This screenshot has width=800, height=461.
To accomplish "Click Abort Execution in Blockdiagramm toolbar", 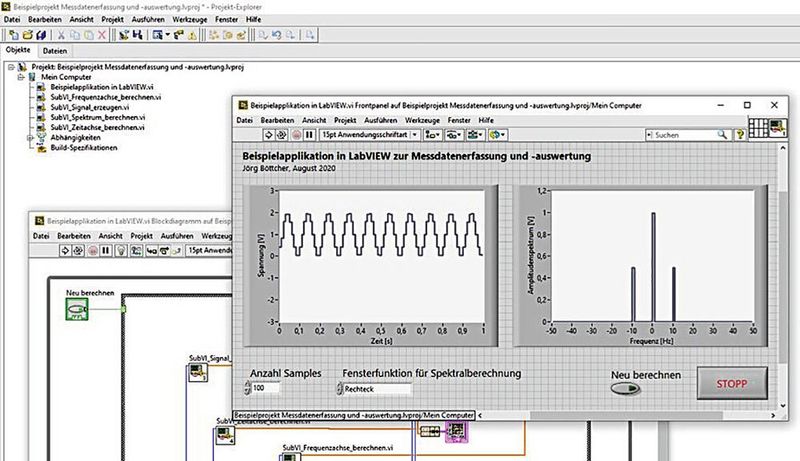I will click(92, 250).
